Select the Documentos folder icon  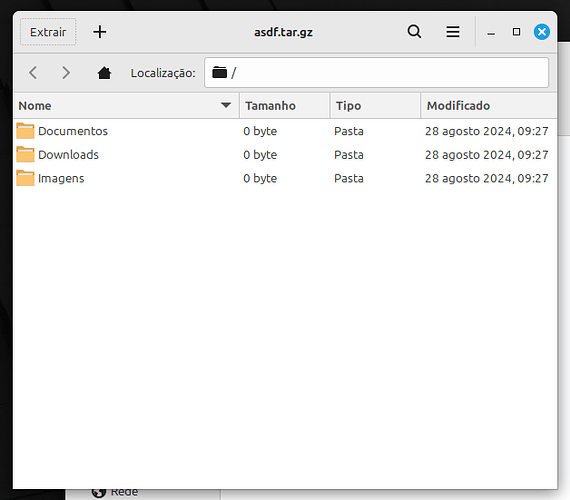(25, 131)
